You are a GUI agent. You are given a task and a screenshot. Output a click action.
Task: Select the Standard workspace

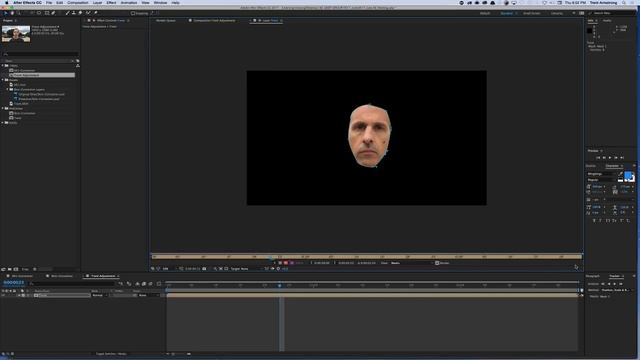(507, 13)
